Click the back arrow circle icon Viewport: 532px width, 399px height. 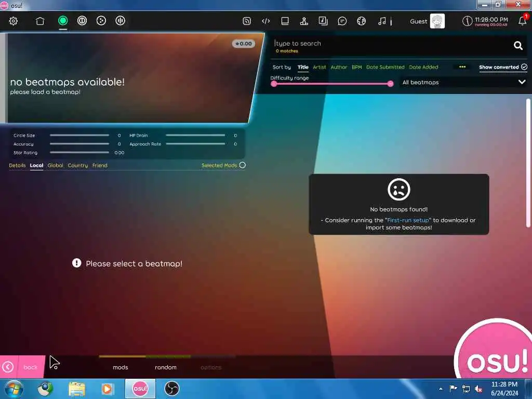8,367
